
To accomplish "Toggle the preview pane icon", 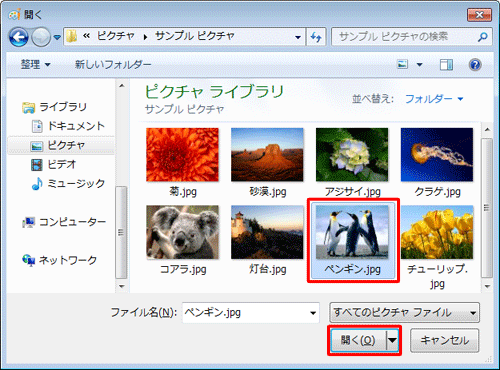I will (x=446, y=64).
